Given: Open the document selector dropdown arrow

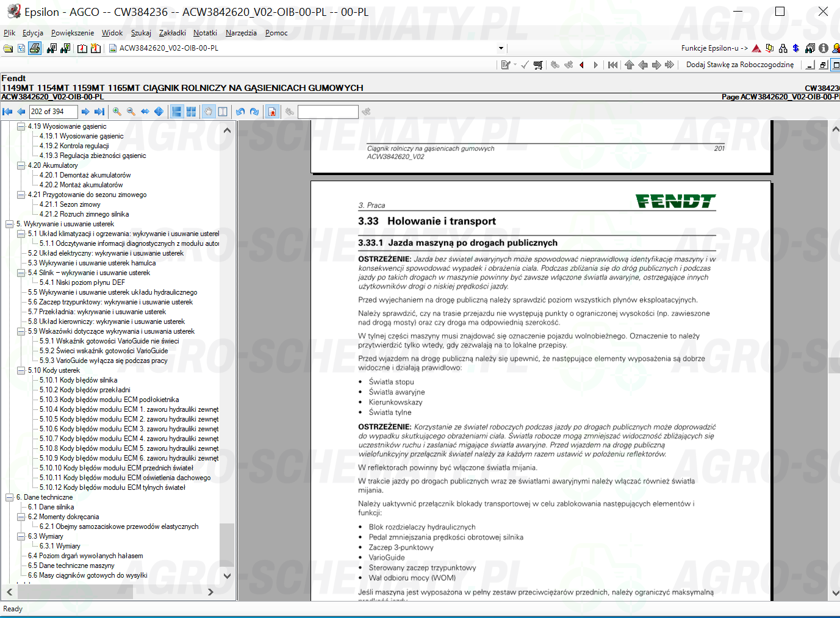Looking at the screenshot, I should tap(501, 48).
